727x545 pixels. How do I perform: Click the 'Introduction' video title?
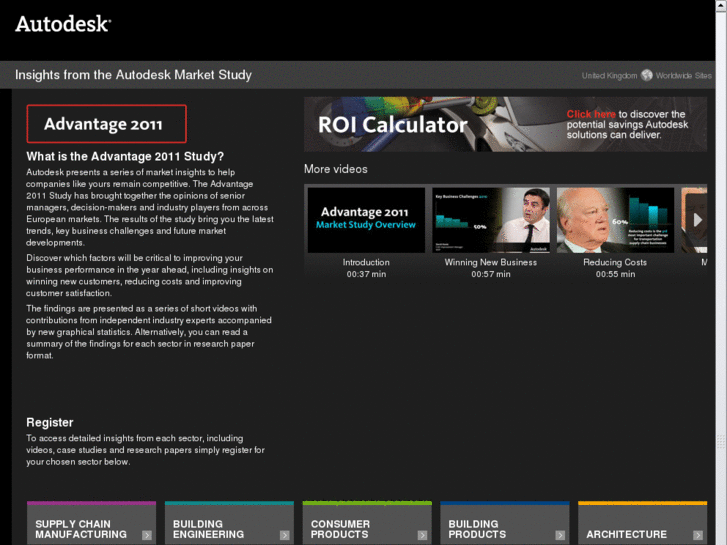point(366,262)
